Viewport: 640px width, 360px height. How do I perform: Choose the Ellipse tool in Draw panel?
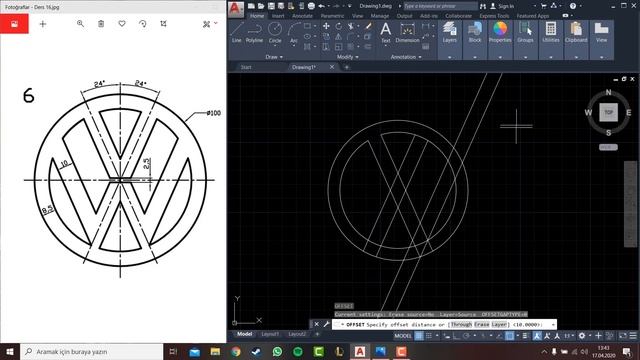tap(307, 36)
